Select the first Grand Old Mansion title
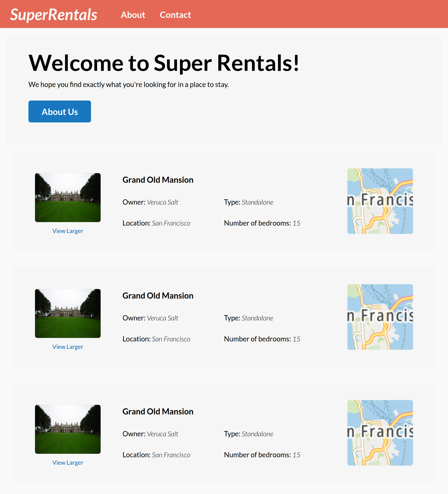The height and width of the screenshot is (494, 448). (x=158, y=180)
